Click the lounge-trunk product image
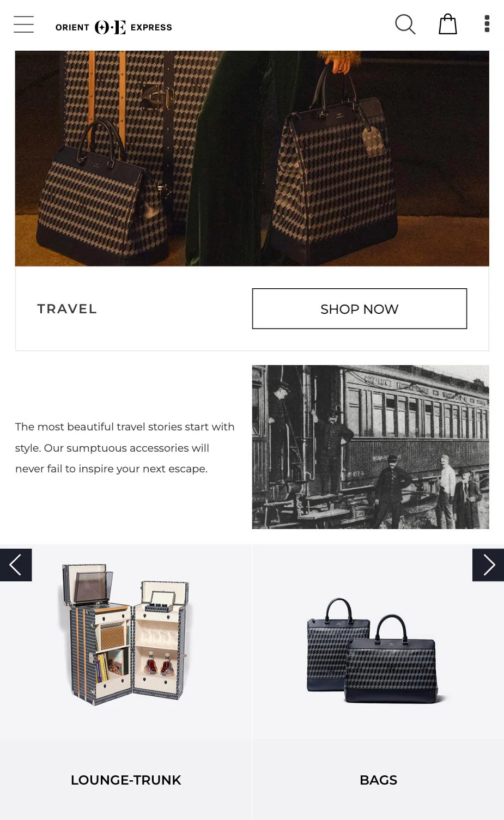 [x=125, y=634]
